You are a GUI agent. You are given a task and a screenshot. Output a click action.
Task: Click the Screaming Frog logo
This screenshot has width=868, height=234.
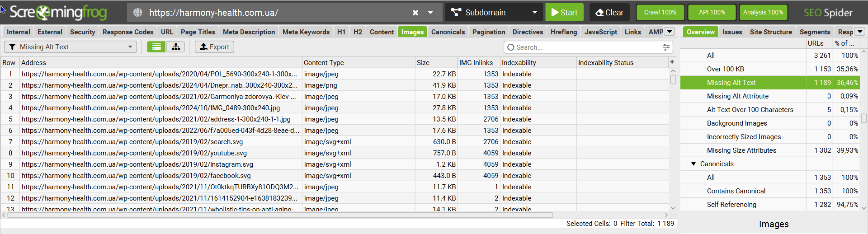tap(58, 13)
